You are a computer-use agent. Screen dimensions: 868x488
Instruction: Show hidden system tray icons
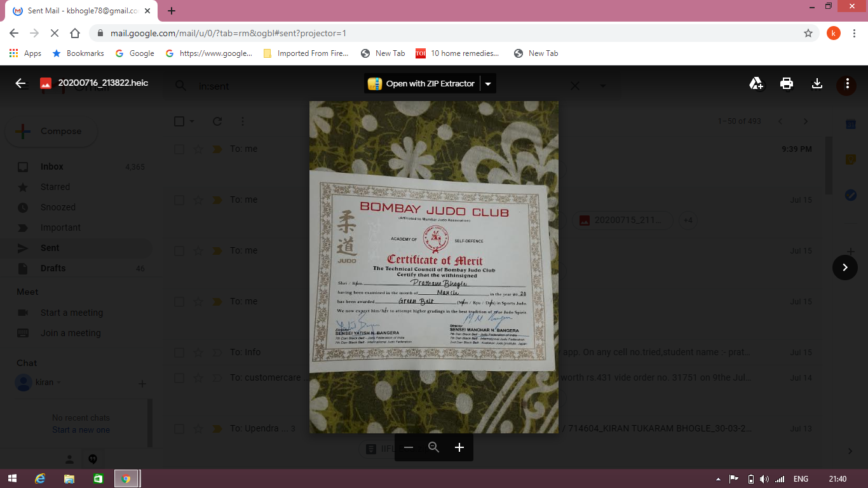(x=718, y=479)
